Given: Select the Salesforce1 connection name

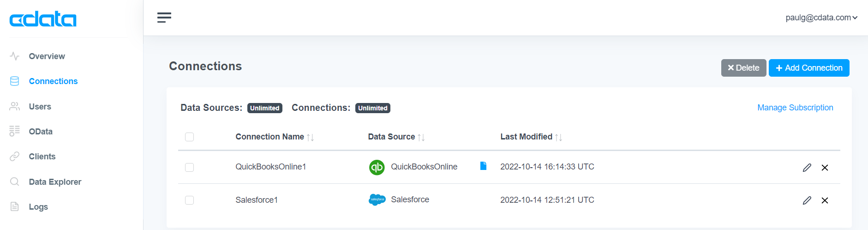Looking at the screenshot, I should pos(257,200).
